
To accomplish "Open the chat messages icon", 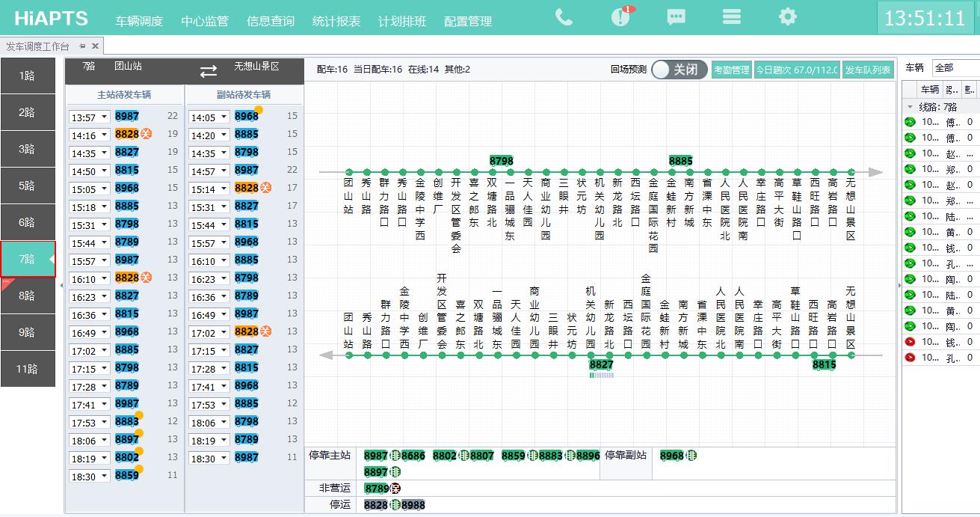I will coord(677,17).
